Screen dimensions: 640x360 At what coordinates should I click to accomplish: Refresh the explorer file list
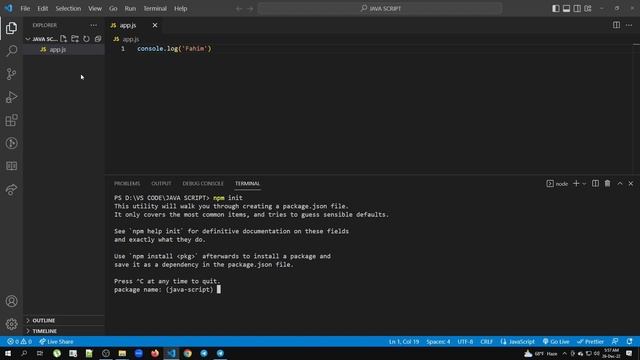[x=86, y=39]
